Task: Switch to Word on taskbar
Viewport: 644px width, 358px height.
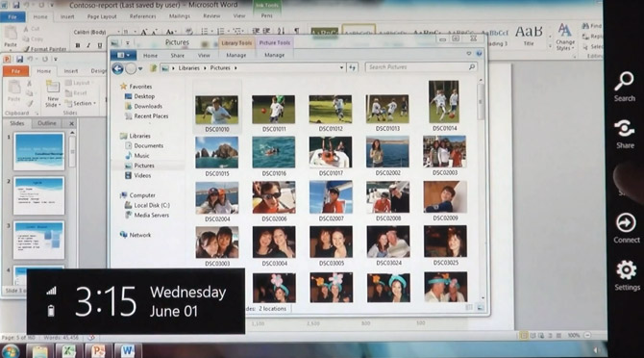Action: pyautogui.click(x=127, y=351)
